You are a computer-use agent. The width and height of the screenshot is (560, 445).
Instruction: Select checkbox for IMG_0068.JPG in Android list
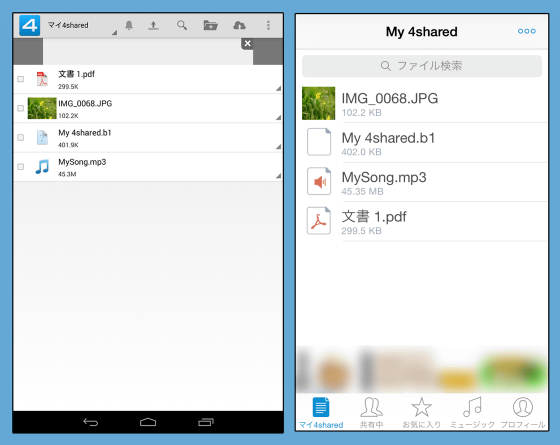pyautogui.click(x=21, y=108)
